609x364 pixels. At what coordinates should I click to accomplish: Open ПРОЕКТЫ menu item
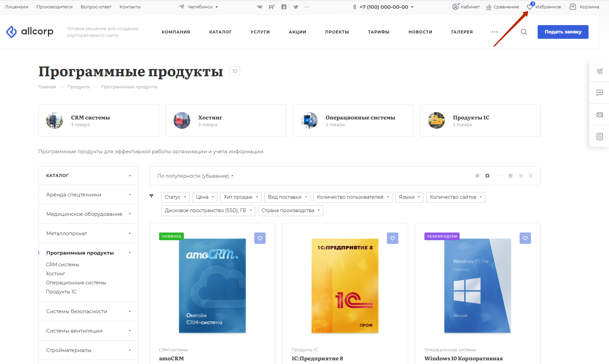coord(337,32)
